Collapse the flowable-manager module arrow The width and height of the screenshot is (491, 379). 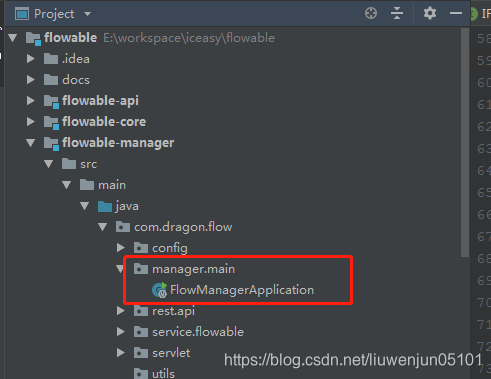[31, 143]
